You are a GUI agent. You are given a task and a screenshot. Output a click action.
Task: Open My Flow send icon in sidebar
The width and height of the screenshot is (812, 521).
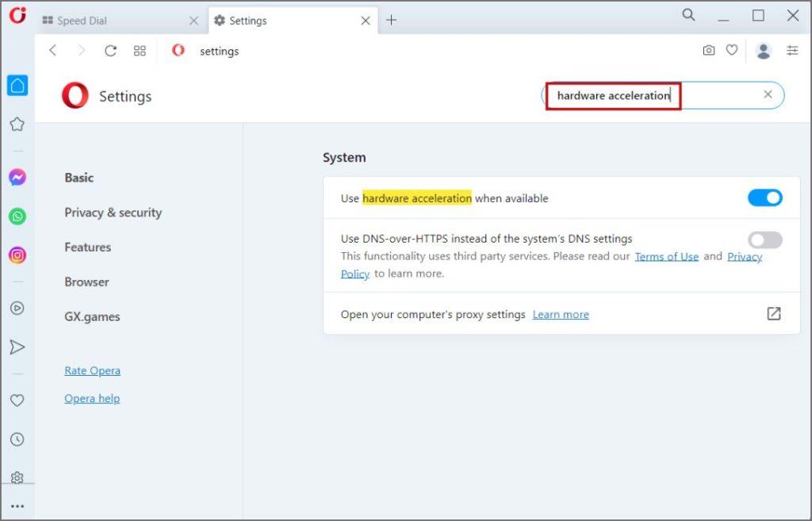click(x=17, y=347)
